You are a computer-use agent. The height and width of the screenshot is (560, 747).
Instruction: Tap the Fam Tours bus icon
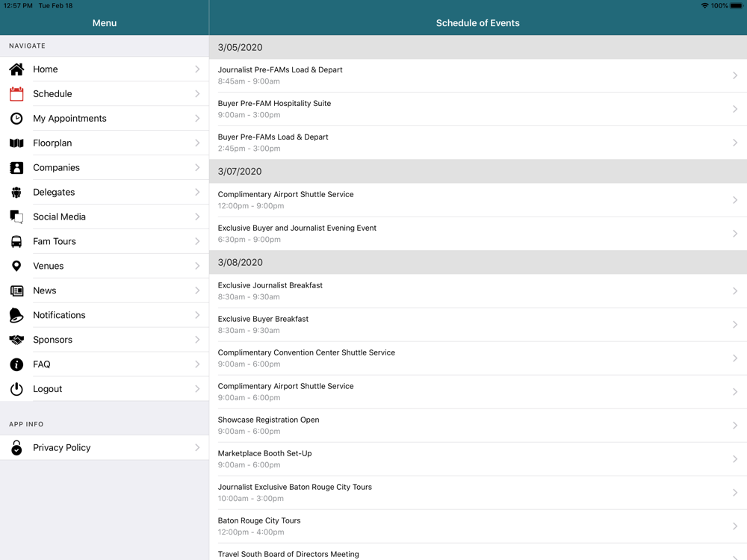tap(16, 241)
